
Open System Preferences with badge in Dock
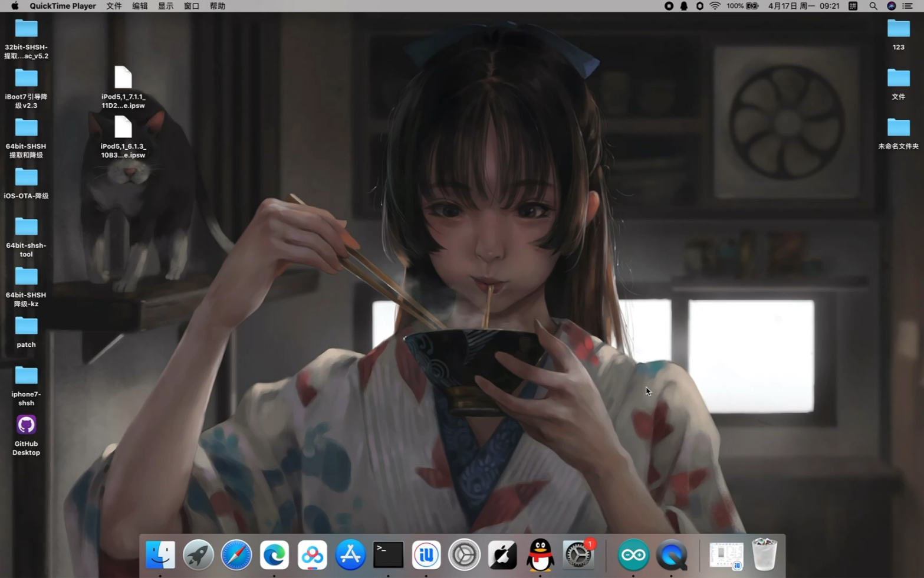[578, 555]
